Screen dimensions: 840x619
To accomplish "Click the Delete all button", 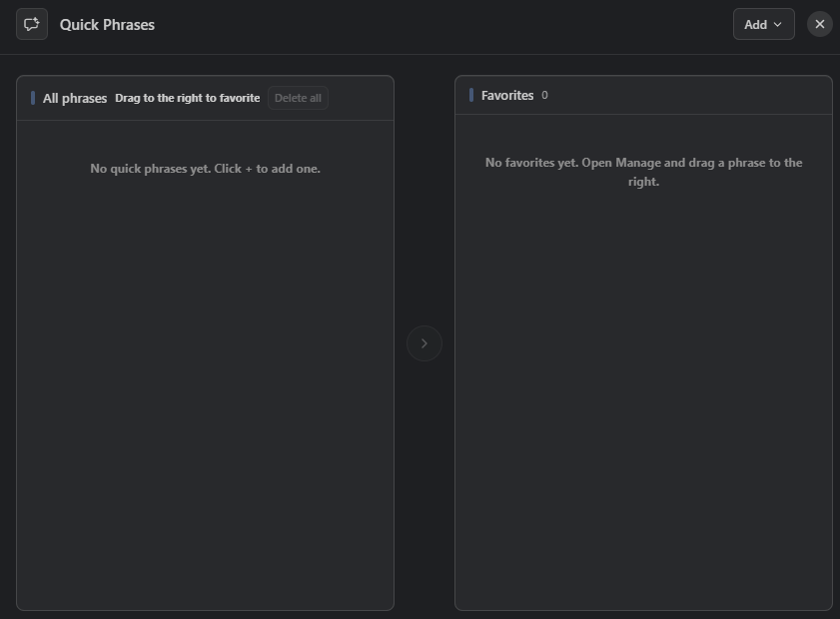I will click(298, 98).
